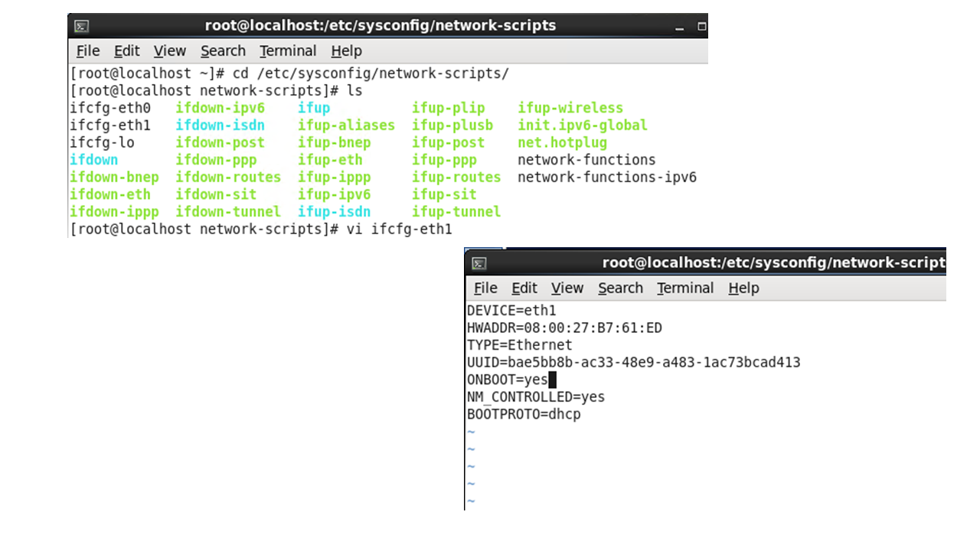Click the terminal icon in the upper window's title bar
Image resolution: width=980 pixels, height=551 pixels.
point(81,26)
